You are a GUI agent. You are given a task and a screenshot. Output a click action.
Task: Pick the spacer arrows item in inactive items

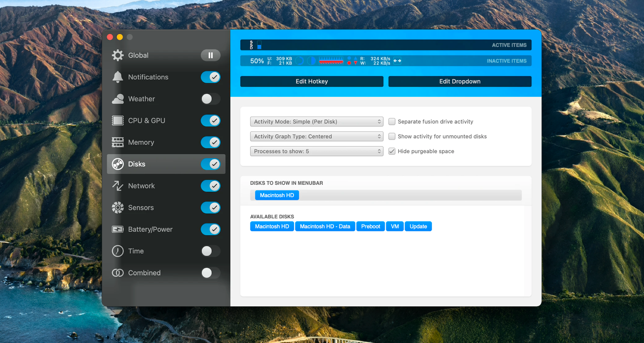397,61
